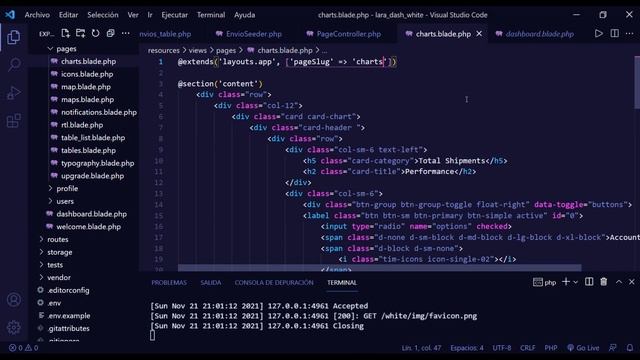Close the terminal panel

[632, 282]
